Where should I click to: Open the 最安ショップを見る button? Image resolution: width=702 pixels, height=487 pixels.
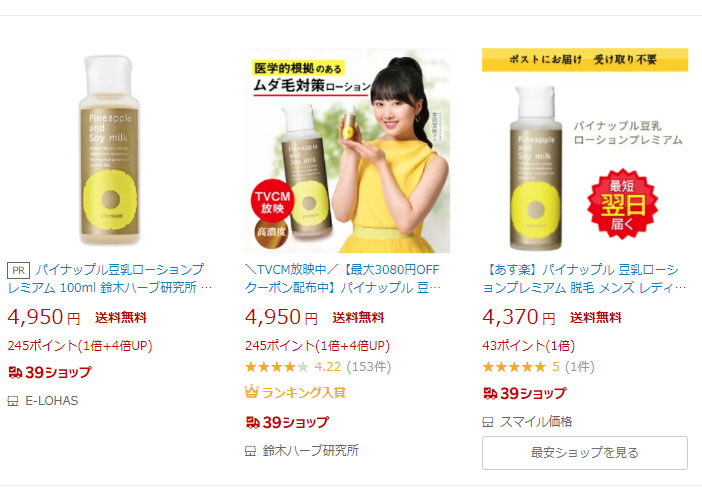[585, 453]
